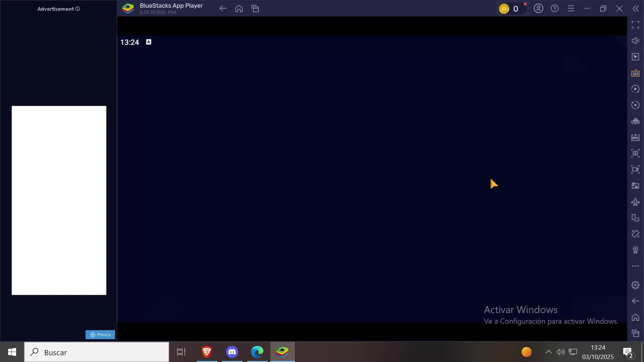The image size is (644, 362).
Task: Open media folder icon in sidebar
Action: (x=635, y=186)
